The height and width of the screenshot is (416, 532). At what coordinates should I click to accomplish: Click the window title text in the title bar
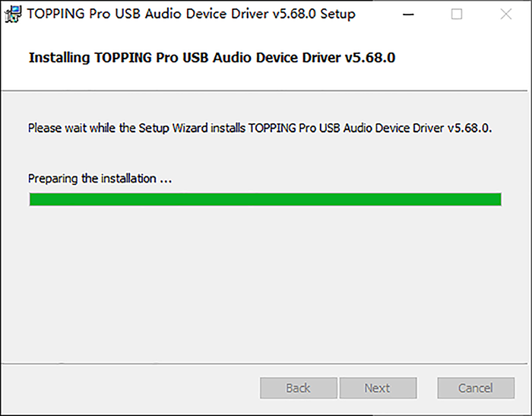[191, 14]
